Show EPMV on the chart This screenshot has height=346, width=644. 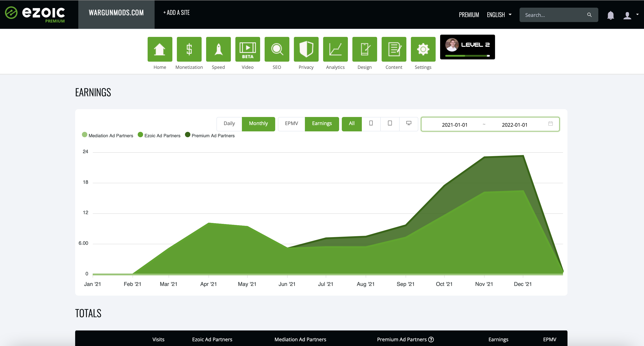pos(291,124)
